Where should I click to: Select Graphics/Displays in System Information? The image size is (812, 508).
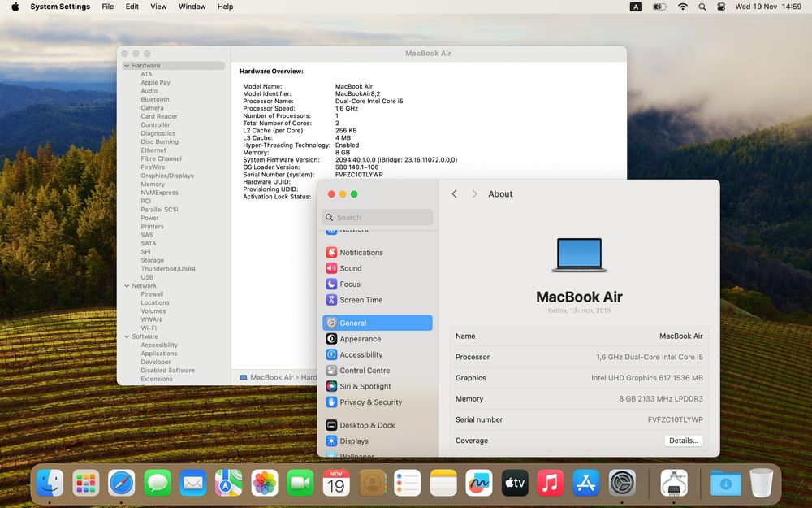pos(167,176)
